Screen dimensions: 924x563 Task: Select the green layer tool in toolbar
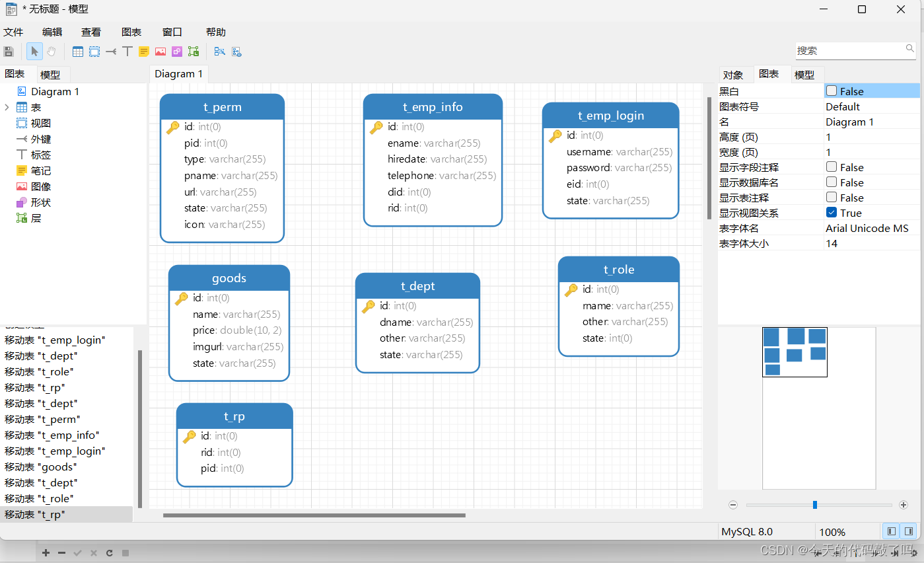click(x=193, y=52)
